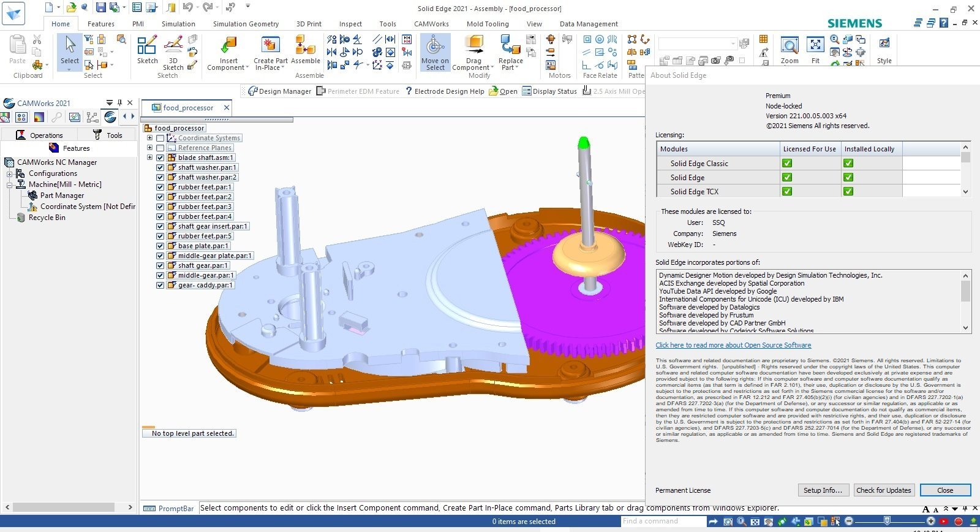This screenshot has height=532, width=980.
Task: Expand the Coordinate Systems node
Action: point(149,138)
